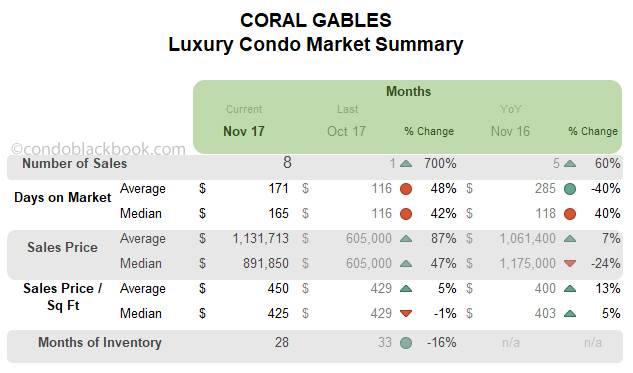Screen dimensions: 633x373
Task: Click the red circle next to 48%
Action: 406,189
